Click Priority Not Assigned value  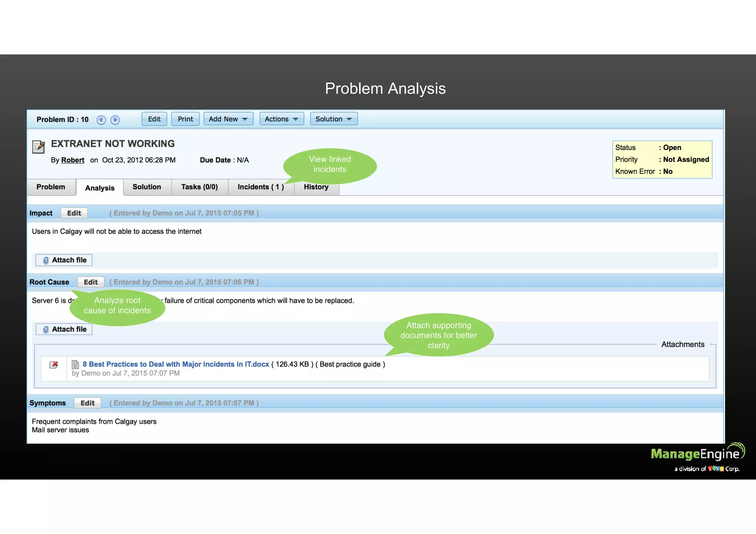686,159
